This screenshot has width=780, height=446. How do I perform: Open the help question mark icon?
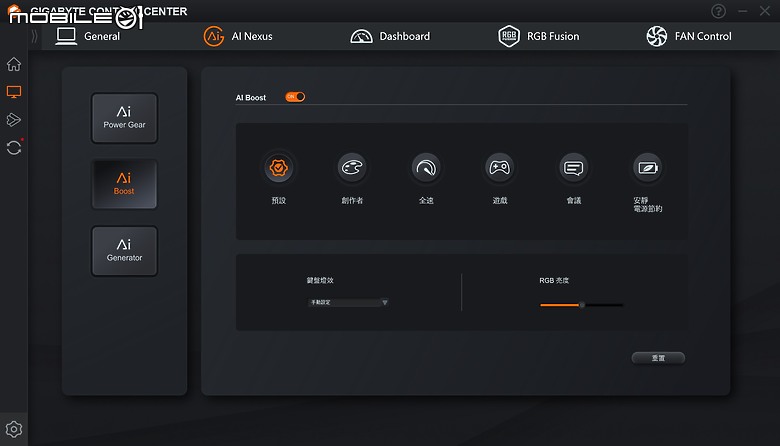(x=718, y=11)
